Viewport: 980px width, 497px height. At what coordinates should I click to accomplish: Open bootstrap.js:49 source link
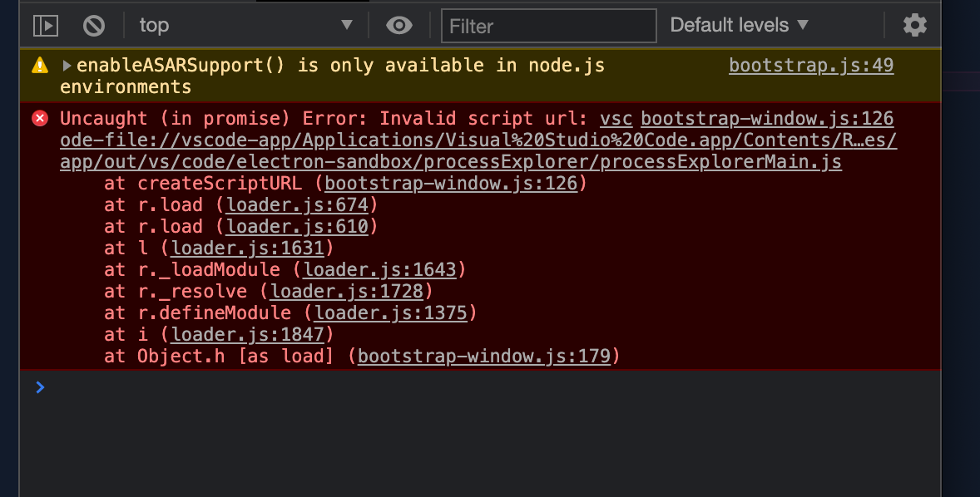[810, 65]
